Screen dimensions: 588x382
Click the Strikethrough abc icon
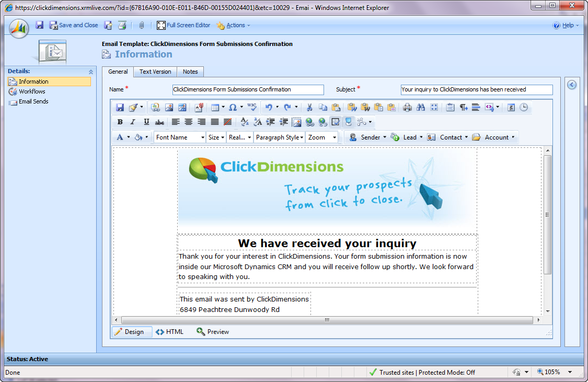pyautogui.click(x=159, y=122)
